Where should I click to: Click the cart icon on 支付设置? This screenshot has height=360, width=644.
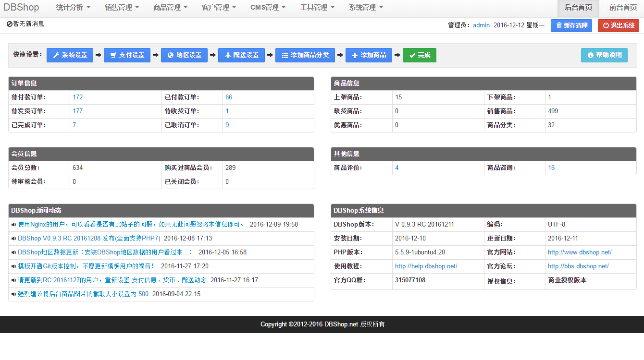[113, 55]
